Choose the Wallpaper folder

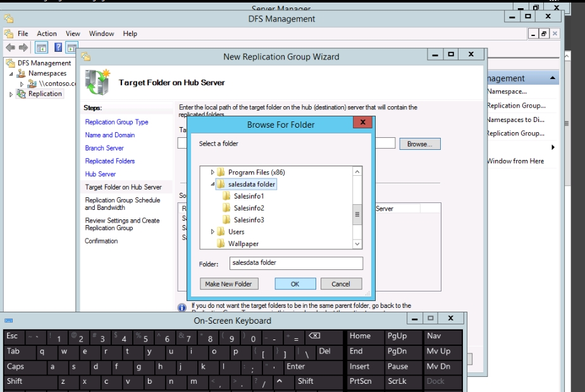coord(243,243)
